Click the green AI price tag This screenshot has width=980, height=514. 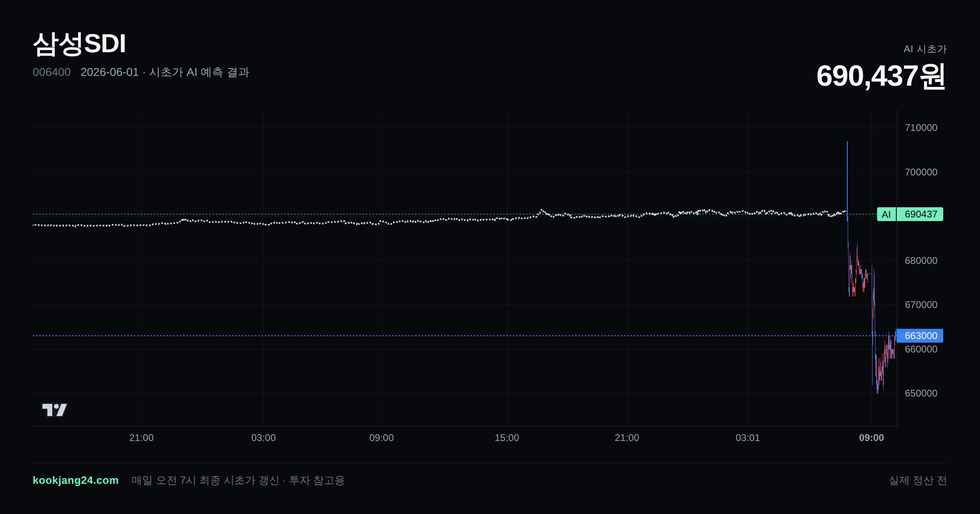tap(886, 214)
